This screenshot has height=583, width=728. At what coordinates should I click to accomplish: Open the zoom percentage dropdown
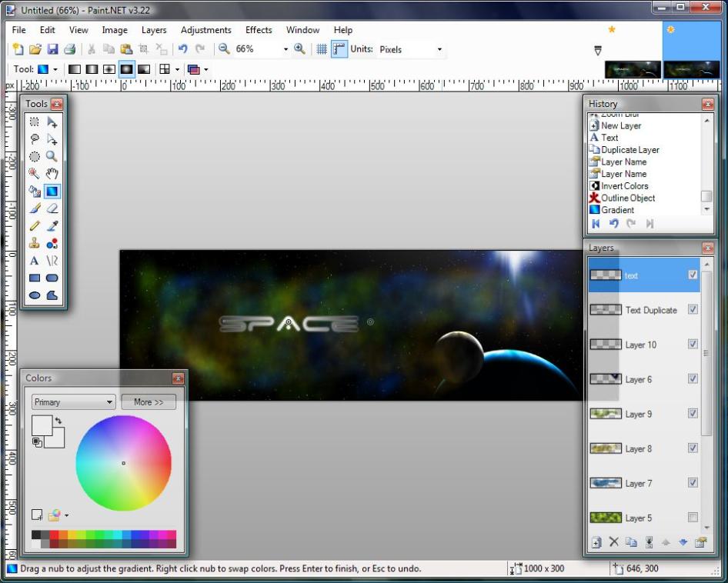tap(286, 49)
